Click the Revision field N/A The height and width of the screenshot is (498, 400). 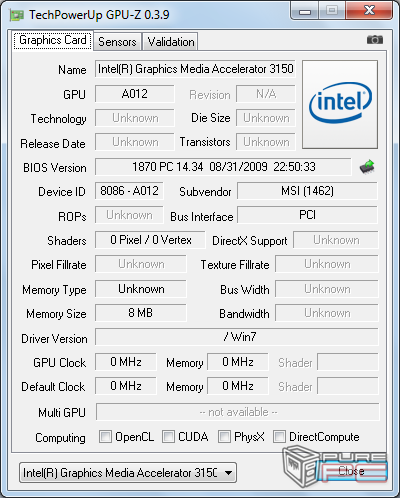click(x=266, y=94)
